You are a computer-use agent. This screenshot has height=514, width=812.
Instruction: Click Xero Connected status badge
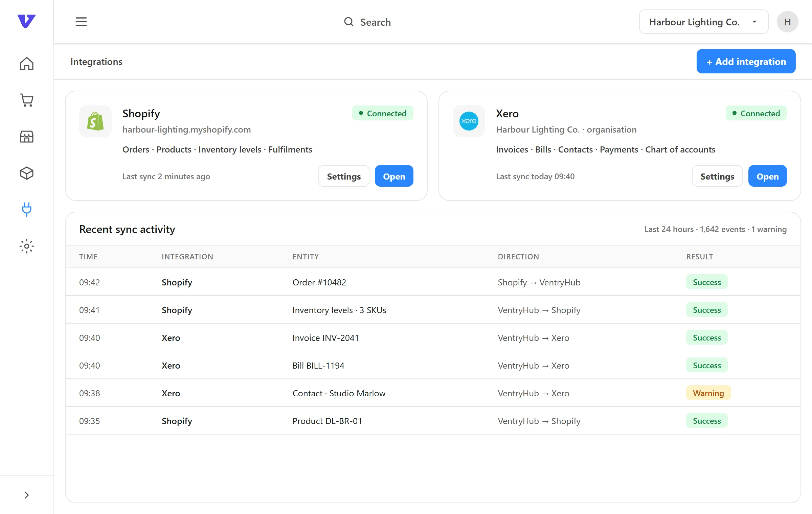756,113
